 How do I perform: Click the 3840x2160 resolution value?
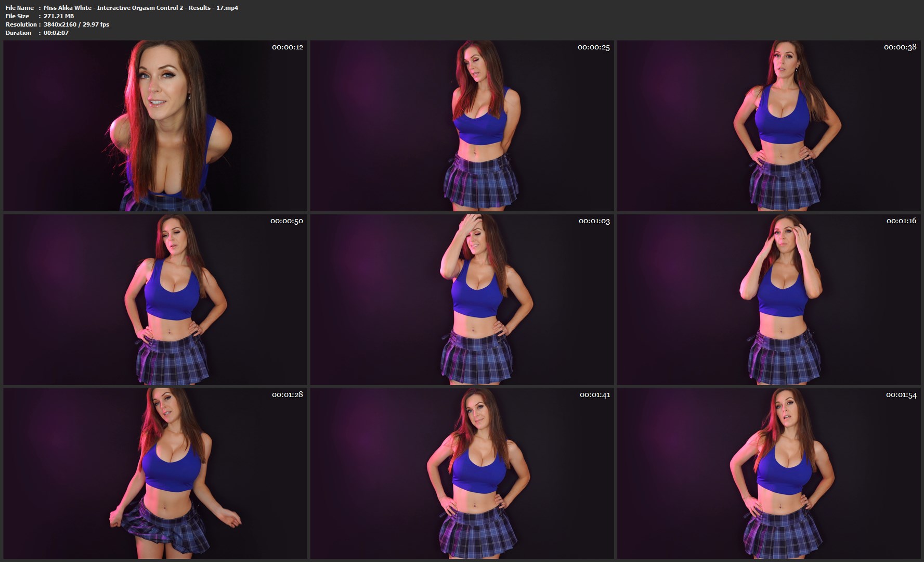76,24
